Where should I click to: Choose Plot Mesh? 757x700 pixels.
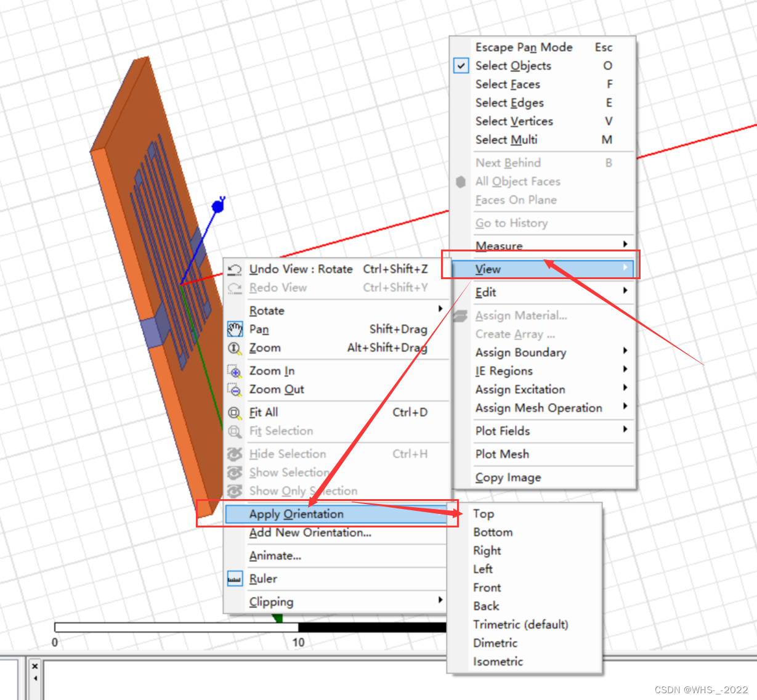[x=543, y=454]
